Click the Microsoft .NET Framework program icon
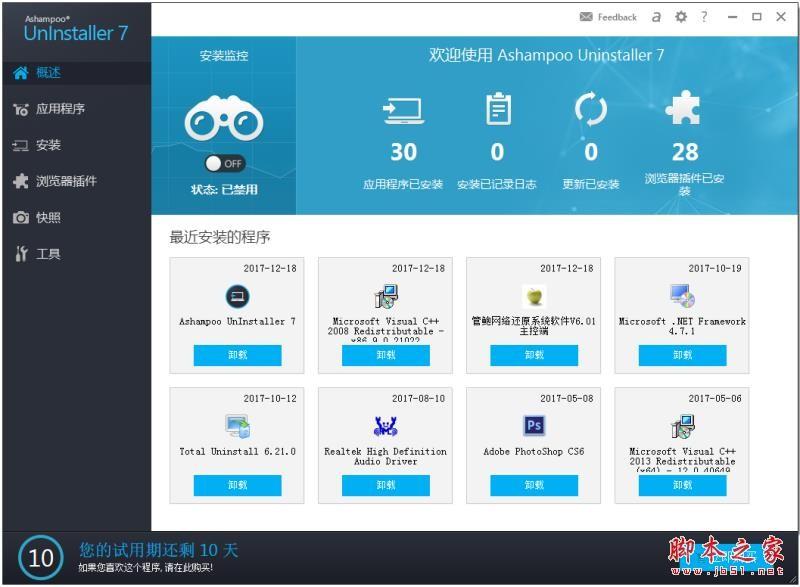This screenshot has height=587, width=800. point(683,297)
